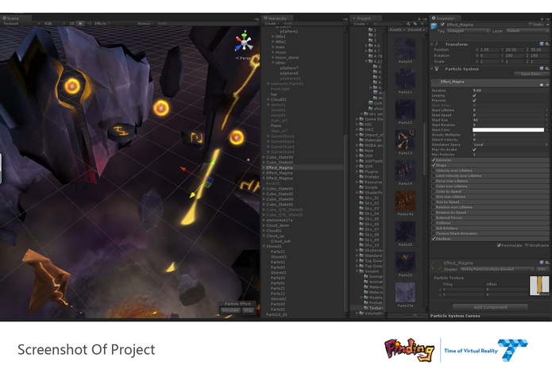Enable the Static checkbox

531,25
